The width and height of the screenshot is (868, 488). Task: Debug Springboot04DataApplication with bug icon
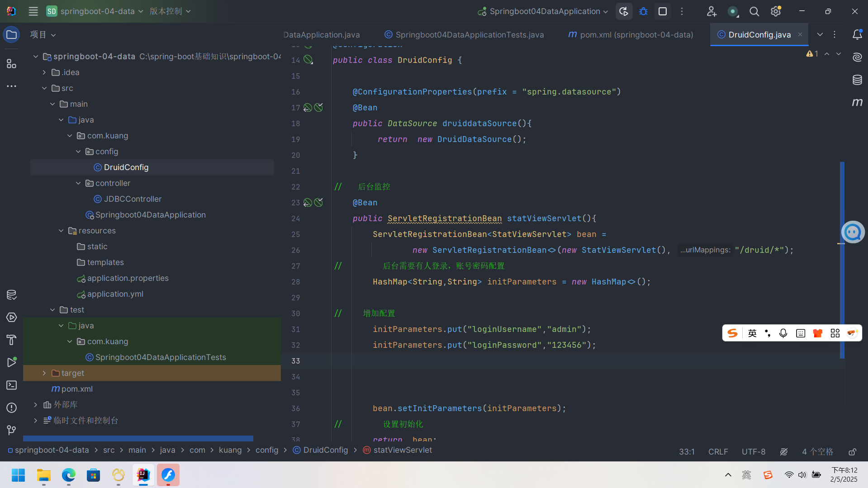click(x=643, y=11)
